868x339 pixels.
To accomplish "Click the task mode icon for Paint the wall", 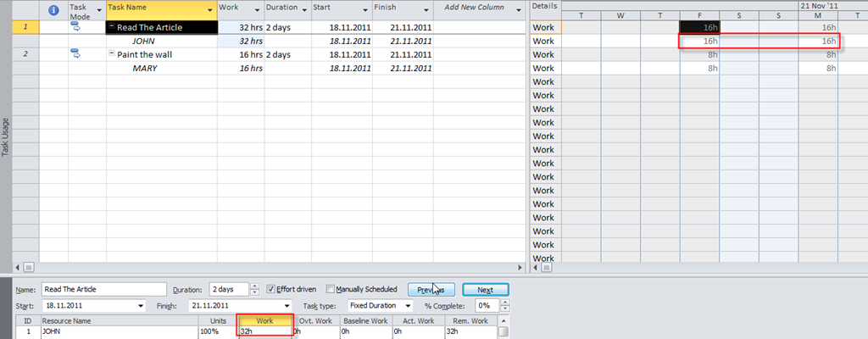I will pos(75,54).
